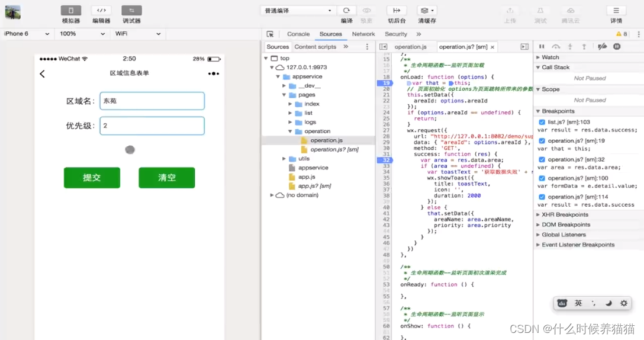Click the pause on exceptions icon
The image size is (644, 340).
pos(617,46)
